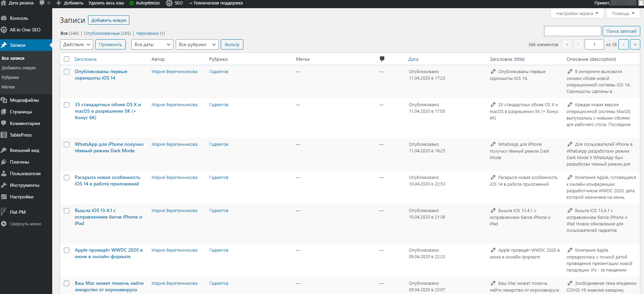Check the box for WhatsApp Dark Mode post
The width and height of the screenshot is (644, 294).
click(67, 144)
